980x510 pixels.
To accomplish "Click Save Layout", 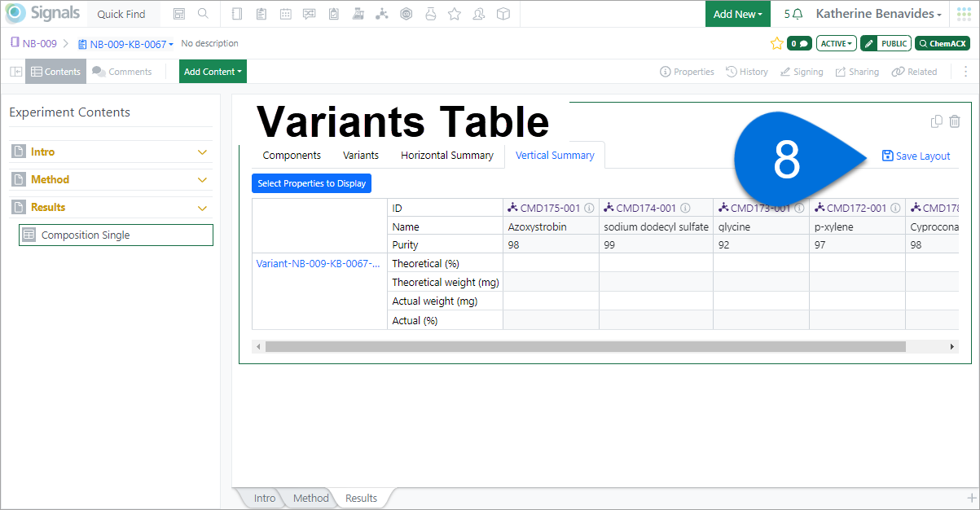I will (x=916, y=156).
